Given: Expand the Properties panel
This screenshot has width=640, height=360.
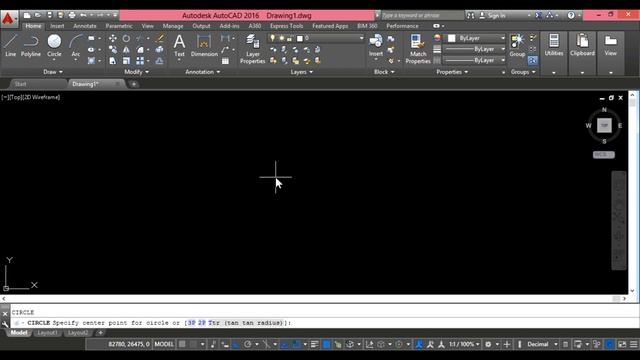Looking at the screenshot, I should [x=452, y=72].
